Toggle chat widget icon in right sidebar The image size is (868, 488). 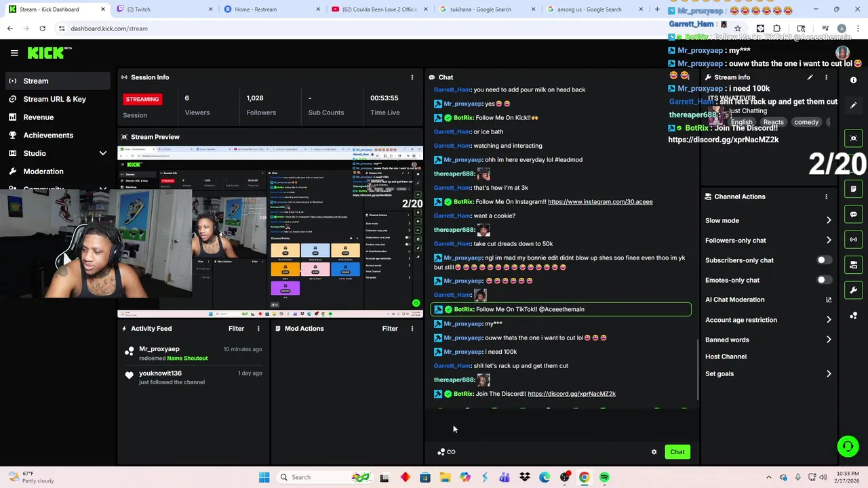[853, 214]
